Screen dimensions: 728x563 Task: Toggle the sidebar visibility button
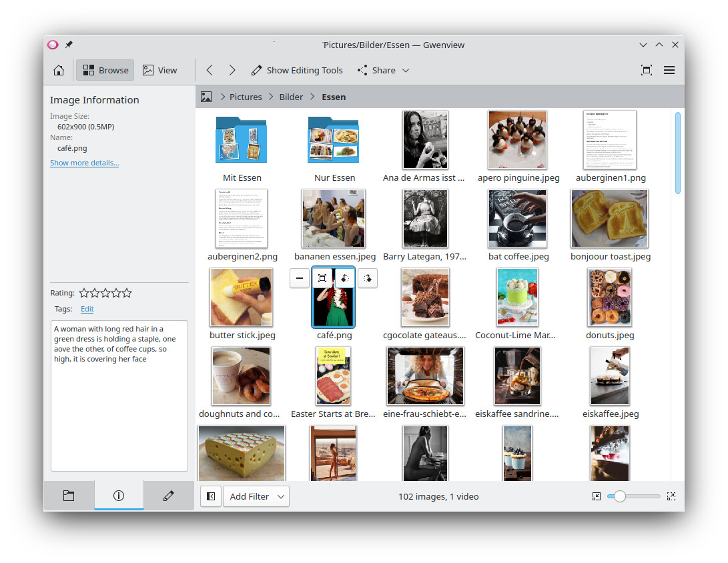(211, 496)
